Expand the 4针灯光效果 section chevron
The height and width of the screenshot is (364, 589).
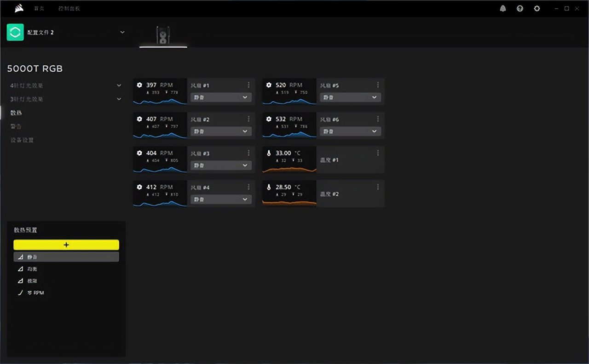119,85
